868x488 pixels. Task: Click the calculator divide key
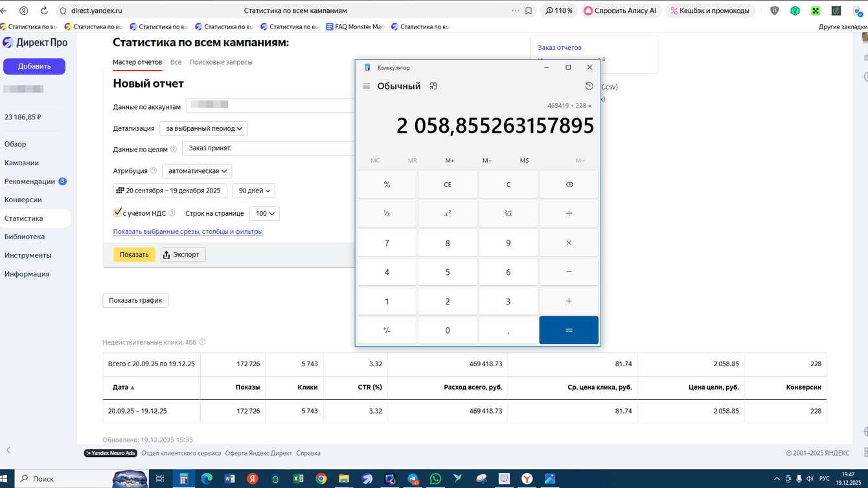[x=569, y=213]
